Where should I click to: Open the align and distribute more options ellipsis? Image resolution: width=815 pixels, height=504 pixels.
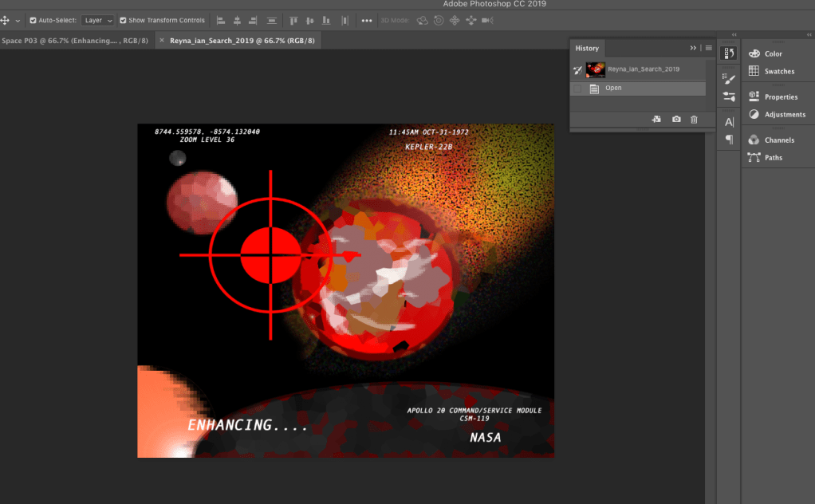coord(367,21)
